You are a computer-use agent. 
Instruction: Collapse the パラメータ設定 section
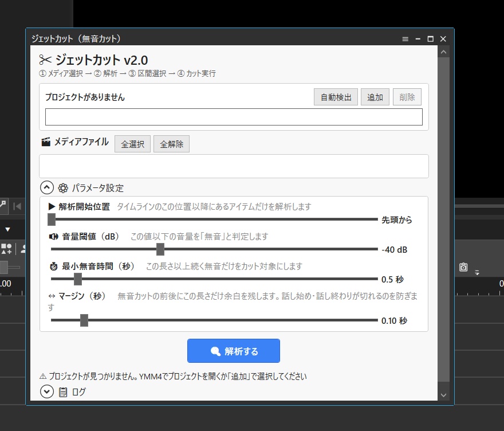coord(47,187)
